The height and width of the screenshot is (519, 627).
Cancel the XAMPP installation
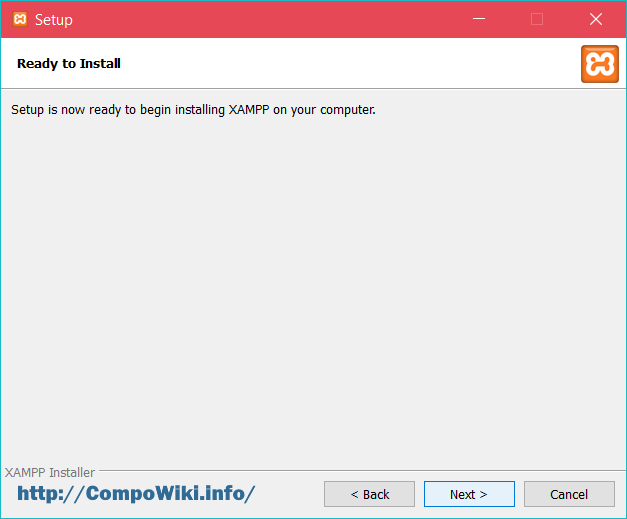[x=569, y=494]
